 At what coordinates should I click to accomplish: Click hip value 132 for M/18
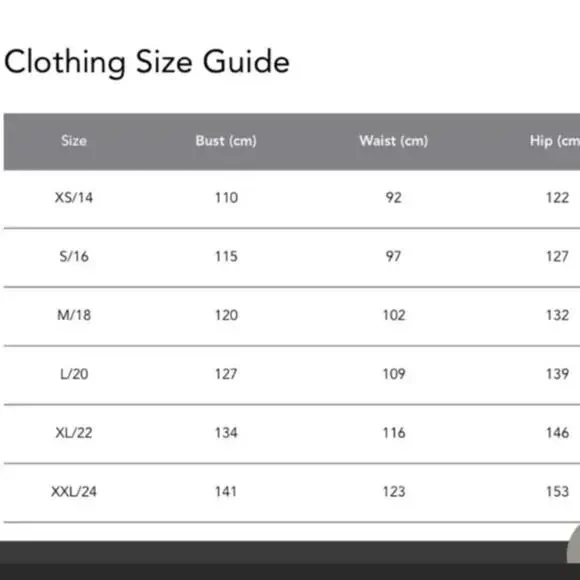557,315
